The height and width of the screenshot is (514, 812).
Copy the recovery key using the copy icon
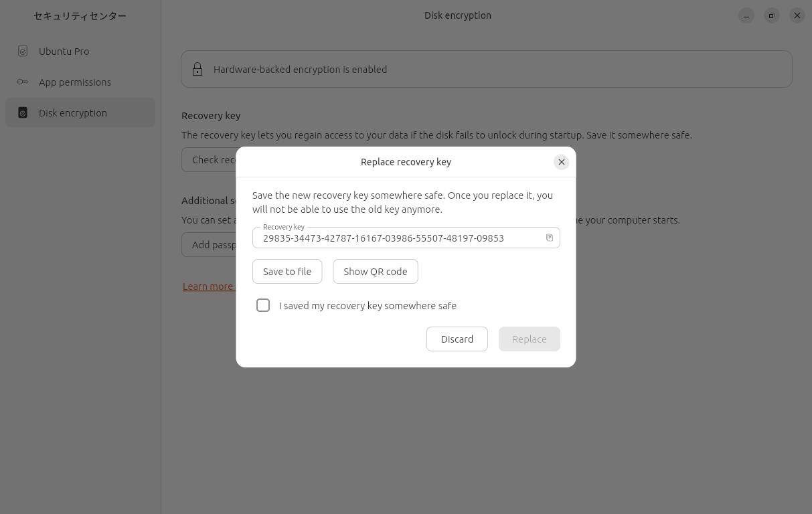coord(549,238)
